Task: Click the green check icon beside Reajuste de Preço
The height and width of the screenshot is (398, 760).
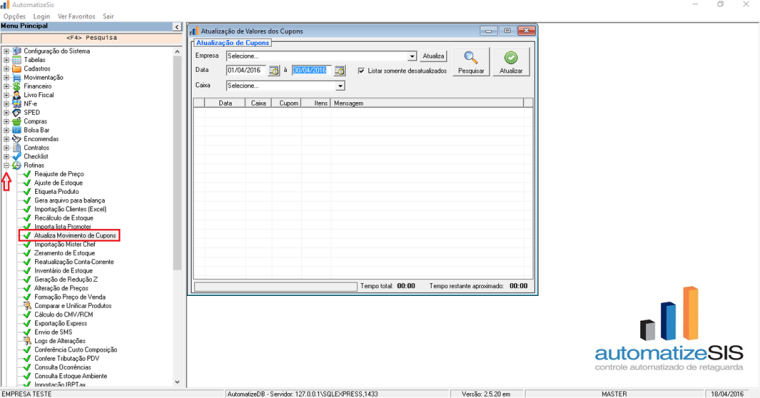Action: click(x=27, y=174)
